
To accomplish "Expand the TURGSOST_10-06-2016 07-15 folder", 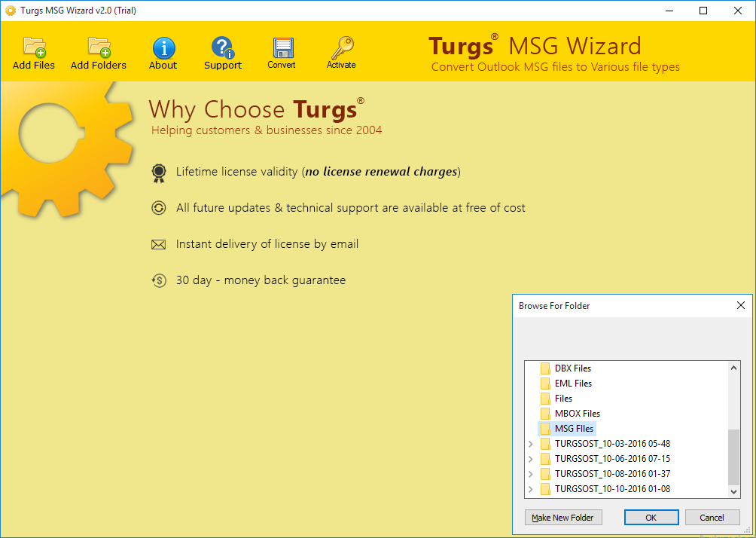I will [531, 459].
